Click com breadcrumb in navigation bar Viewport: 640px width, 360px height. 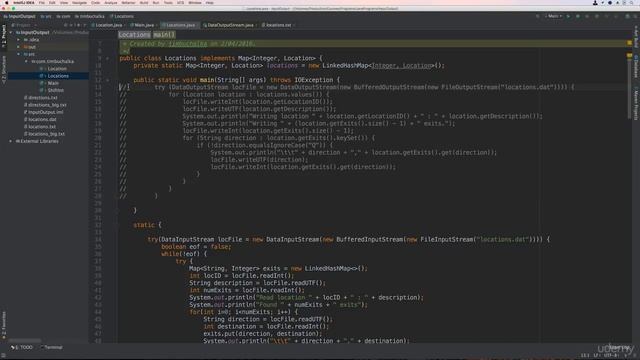tap(63, 16)
